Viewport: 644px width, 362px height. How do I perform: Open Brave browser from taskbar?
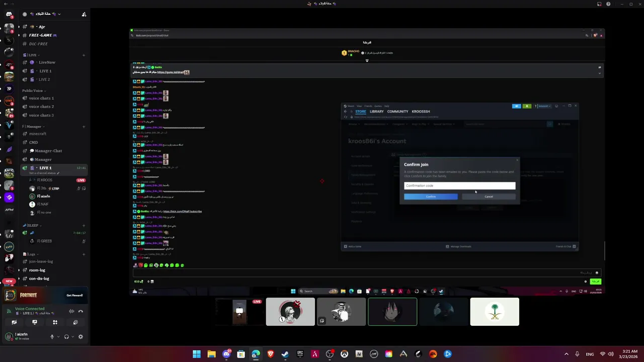[x=271, y=354]
